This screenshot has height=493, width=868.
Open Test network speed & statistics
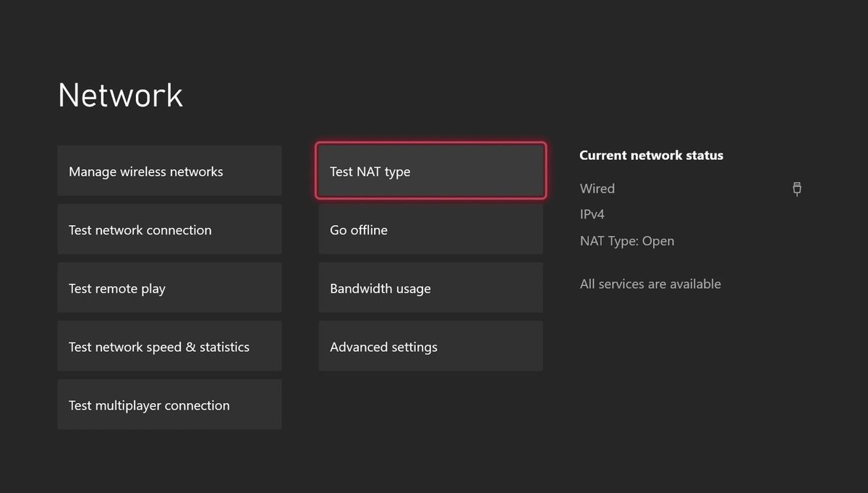[x=169, y=346]
